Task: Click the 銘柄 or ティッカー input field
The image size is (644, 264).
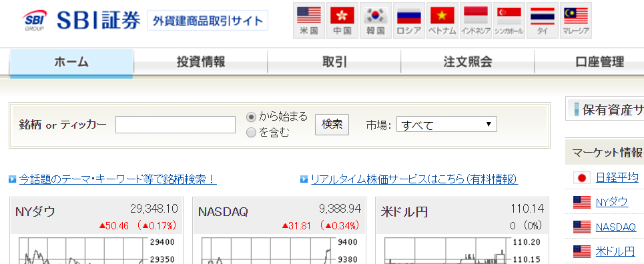Action: pyautogui.click(x=176, y=125)
